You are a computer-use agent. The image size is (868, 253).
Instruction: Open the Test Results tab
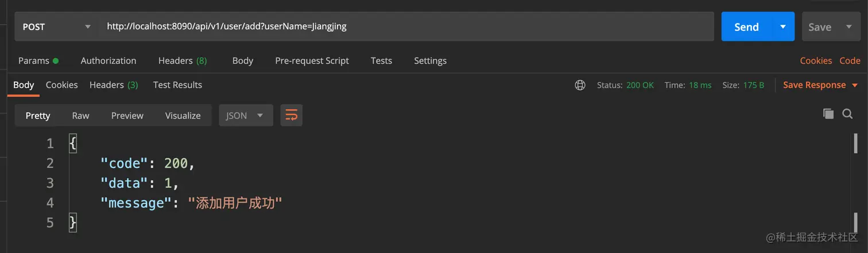pyautogui.click(x=177, y=85)
